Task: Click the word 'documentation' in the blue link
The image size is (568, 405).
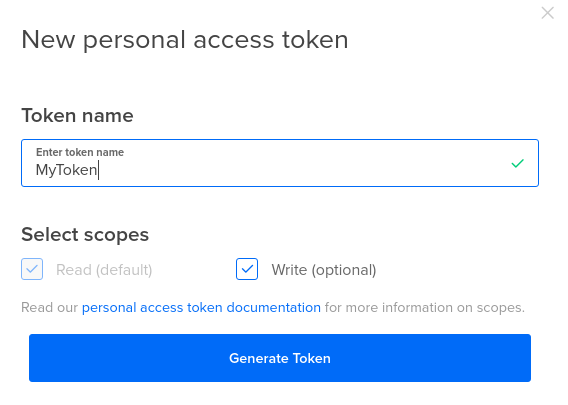Action: click(x=273, y=308)
